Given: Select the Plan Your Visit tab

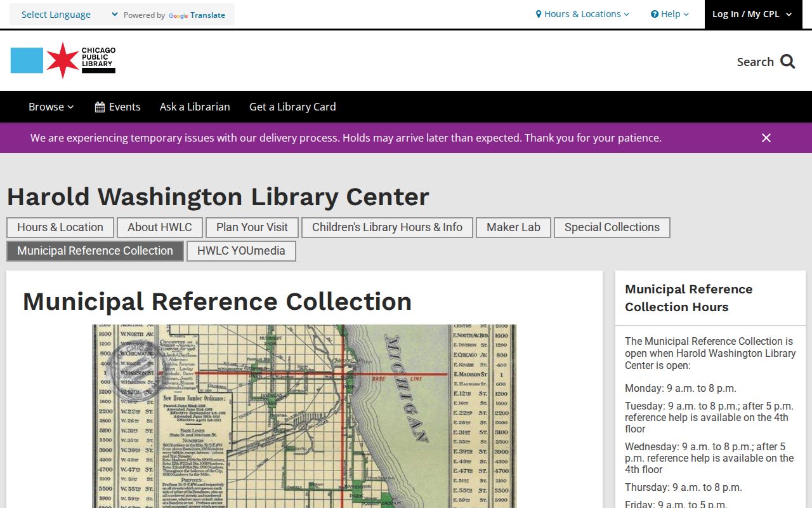Looking at the screenshot, I should [x=252, y=227].
